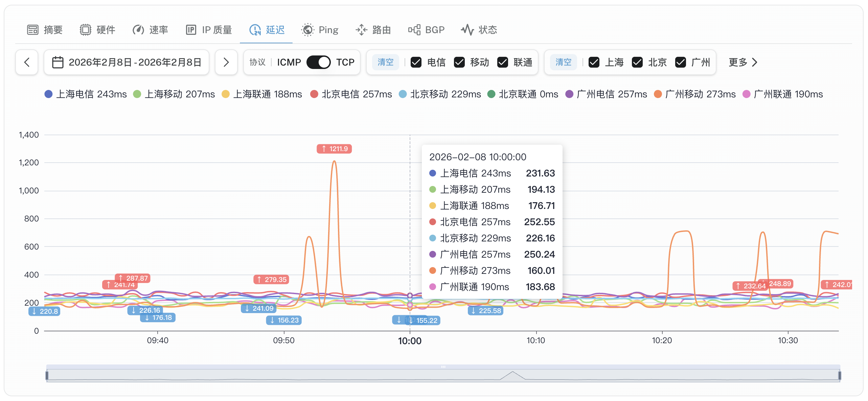Go to the previous date with left chevron

[27, 62]
